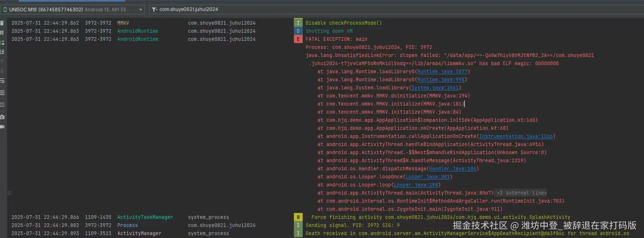Click 'Sending signal. PID: 3972 SIG: 9' message

tap(352, 225)
